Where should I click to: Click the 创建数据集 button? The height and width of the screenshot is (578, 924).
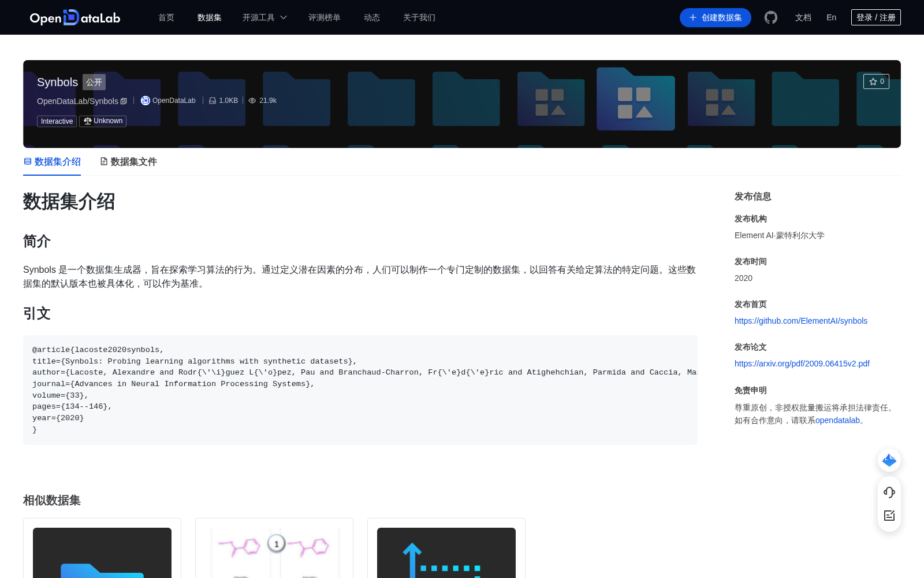pyautogui.click(x=716, y=17)
